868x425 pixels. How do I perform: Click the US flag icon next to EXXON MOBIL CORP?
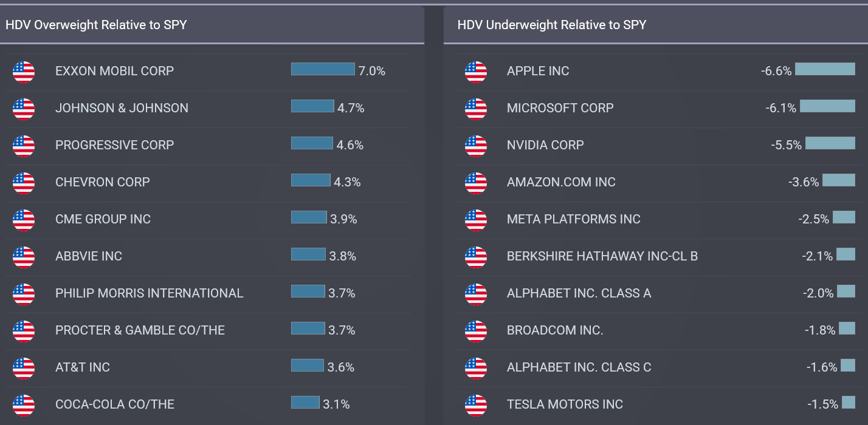click(24, 72)
